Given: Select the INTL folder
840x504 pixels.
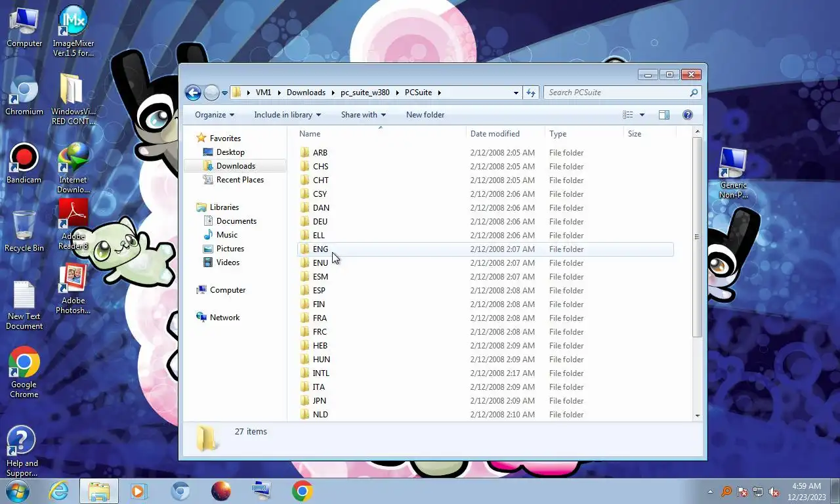Looking at the screenshot, I should coord(486,373).
